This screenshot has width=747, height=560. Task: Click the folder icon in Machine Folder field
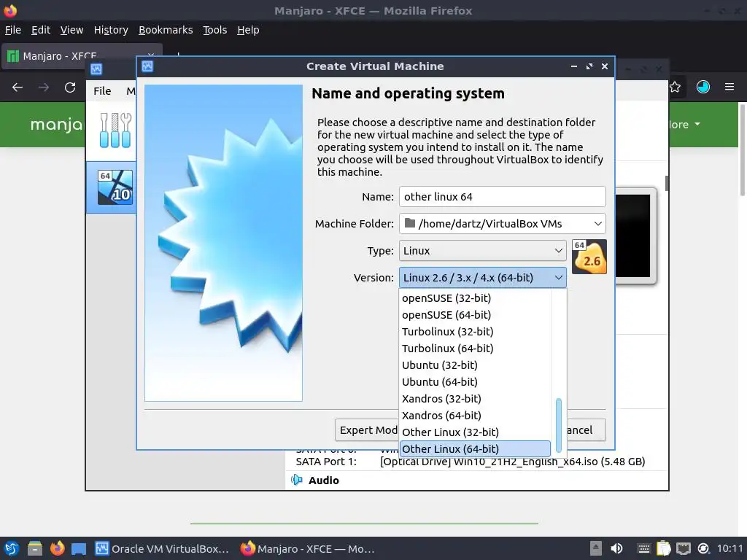(410, 223)
